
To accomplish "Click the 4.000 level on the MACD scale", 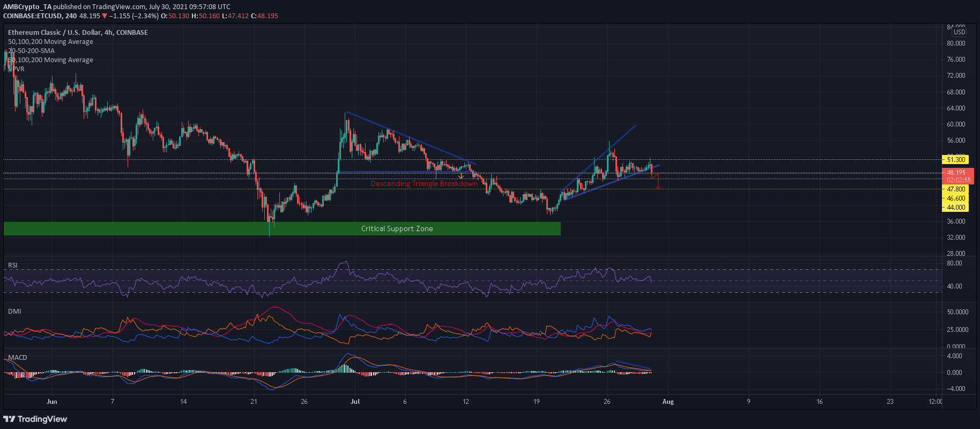I will (x=955, y=356).
